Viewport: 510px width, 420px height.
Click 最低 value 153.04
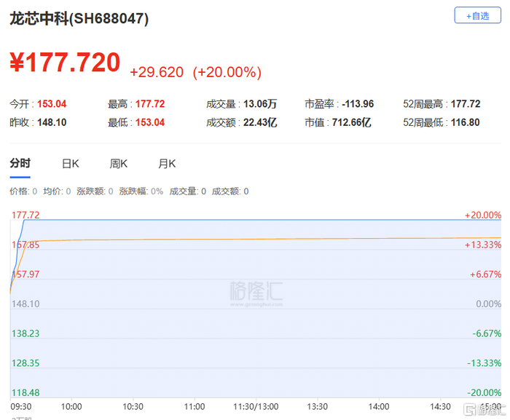(150, 122)
